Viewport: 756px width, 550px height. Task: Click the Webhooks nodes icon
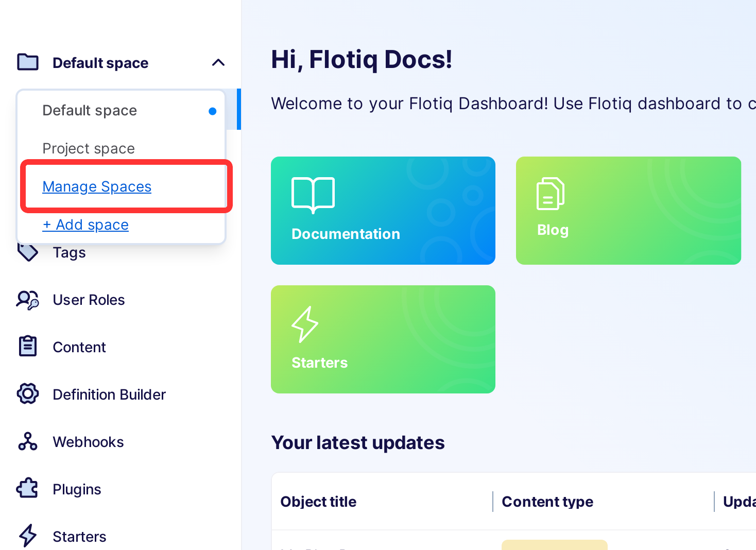click(28, 441)
